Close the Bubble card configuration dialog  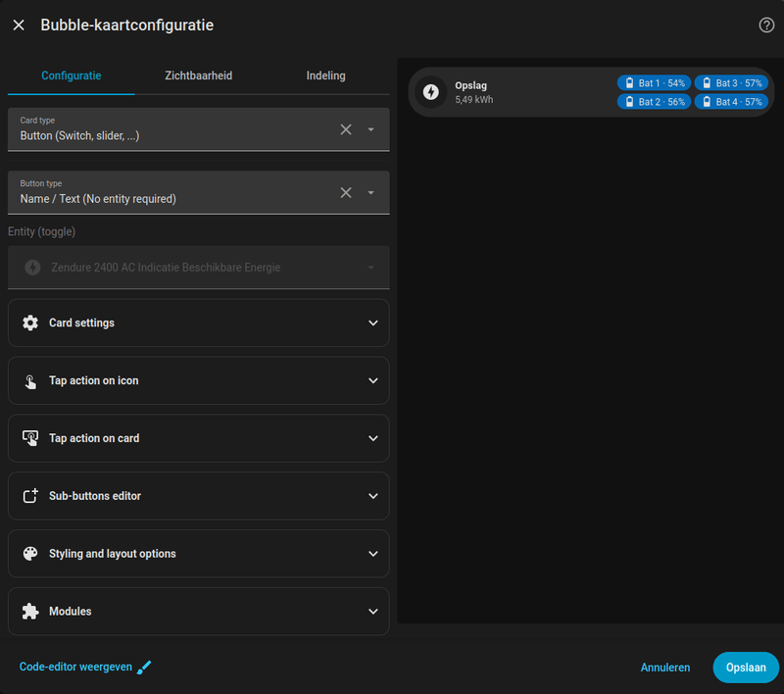[x=19, y=25]
